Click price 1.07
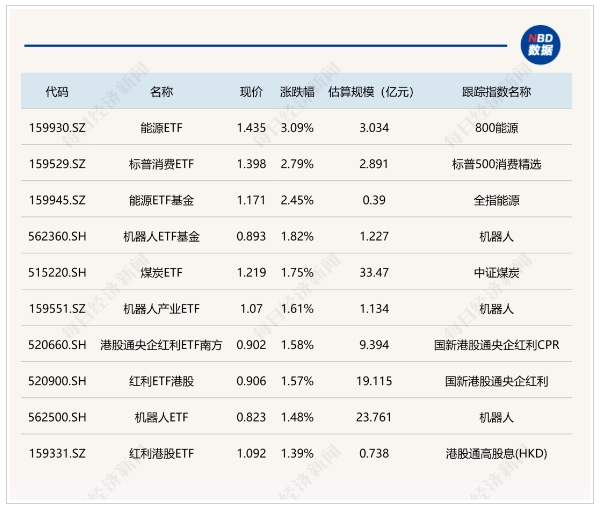 (x=251, y=309)
